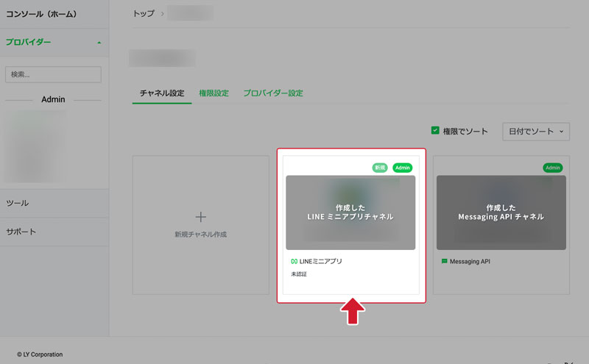Screen dimensions: 589x364
Task: Open サポート in the sidebar
Action: (21, 232)
